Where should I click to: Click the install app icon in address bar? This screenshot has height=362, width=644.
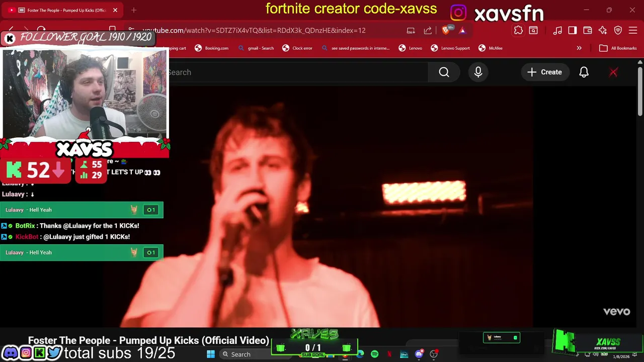coord(411,30)
